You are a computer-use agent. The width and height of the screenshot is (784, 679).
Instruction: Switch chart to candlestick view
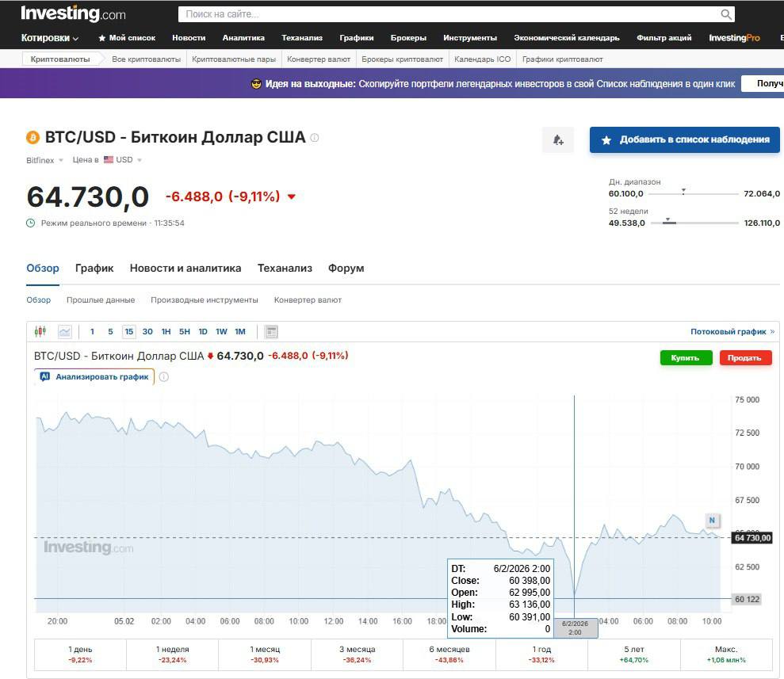point(40,332)
